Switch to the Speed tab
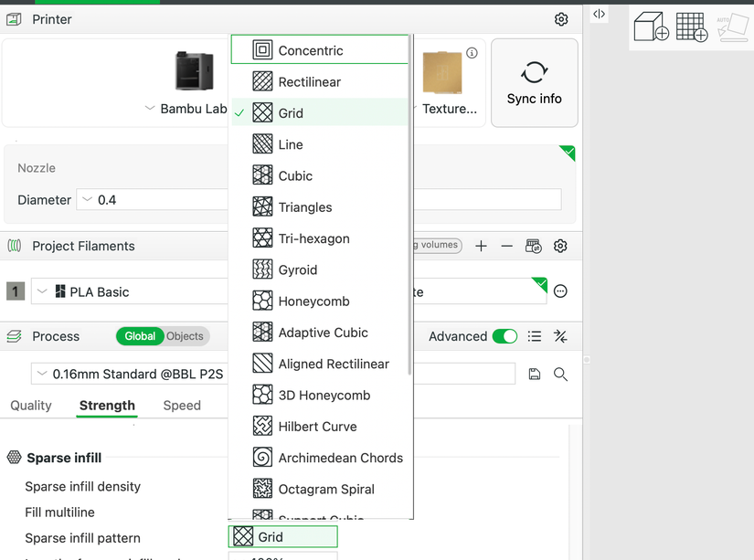This screenshot has height=560, width=754. click(182, 406)
